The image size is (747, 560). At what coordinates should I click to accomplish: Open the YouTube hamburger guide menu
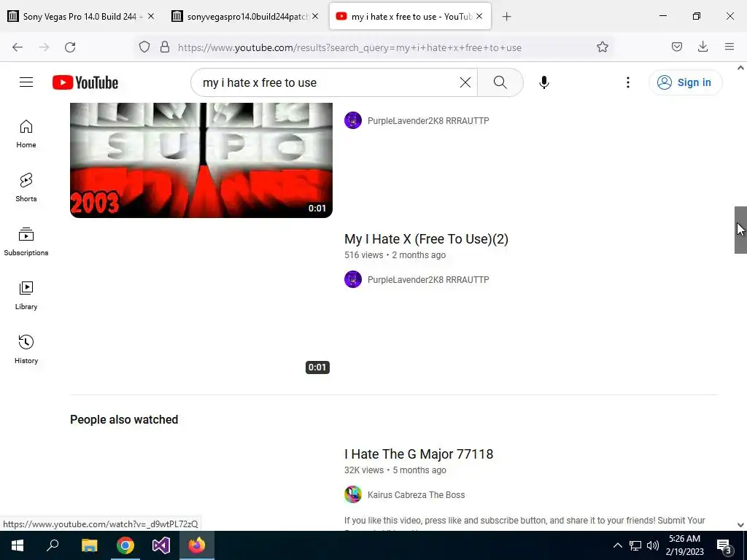pyautogui.click(x=26, y=82)
